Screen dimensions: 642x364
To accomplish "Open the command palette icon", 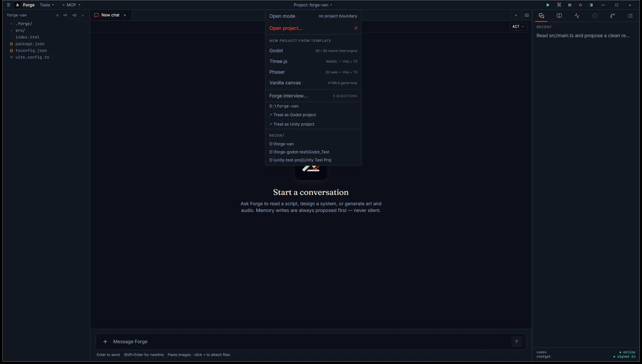I will [559, 5].
